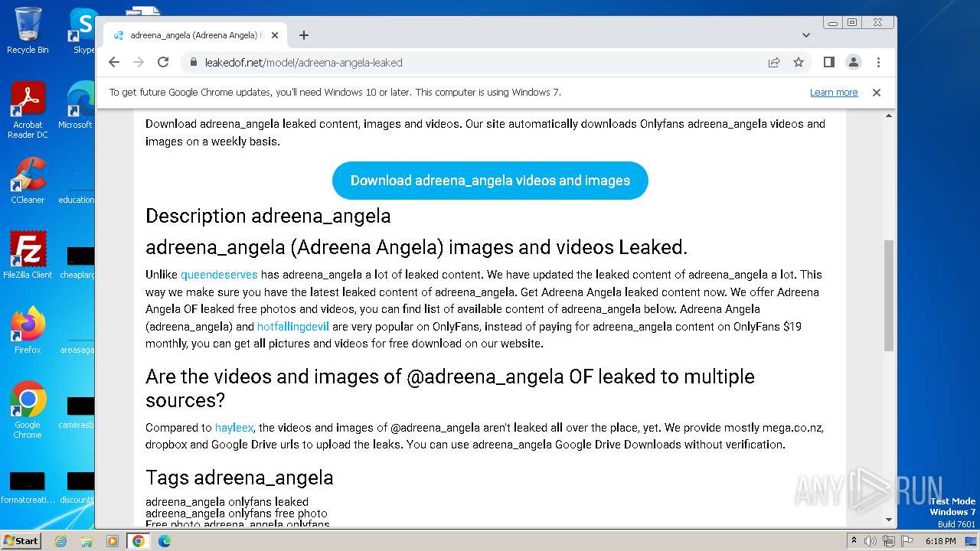Switch to Chrome taskbar button
This screenshot has width=980, height=551.
[139, 541]
